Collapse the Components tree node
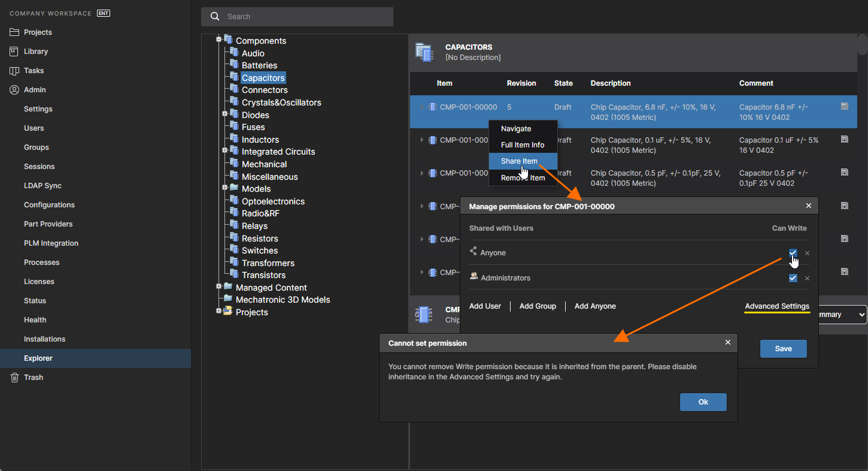The width and height of the screenshot is (868, 471). coord(219,40)
